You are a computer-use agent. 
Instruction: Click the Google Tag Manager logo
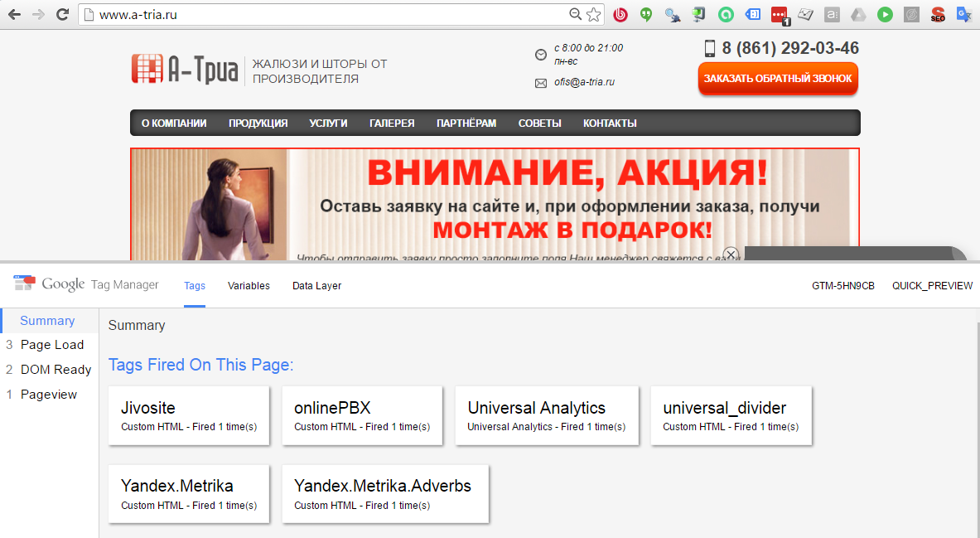pyautogui.click(x=86, y=284)
